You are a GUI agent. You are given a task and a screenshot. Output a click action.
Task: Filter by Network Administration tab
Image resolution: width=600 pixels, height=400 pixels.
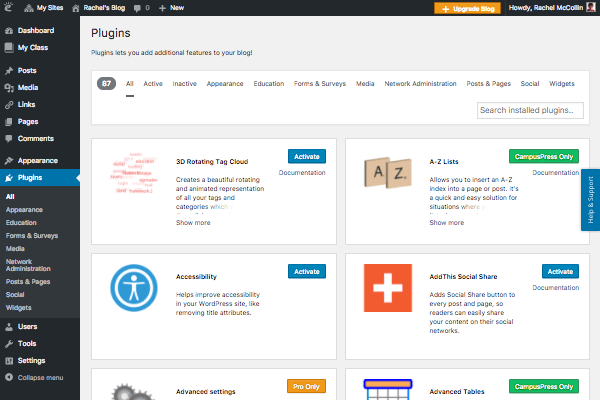(x=420, y=84)
